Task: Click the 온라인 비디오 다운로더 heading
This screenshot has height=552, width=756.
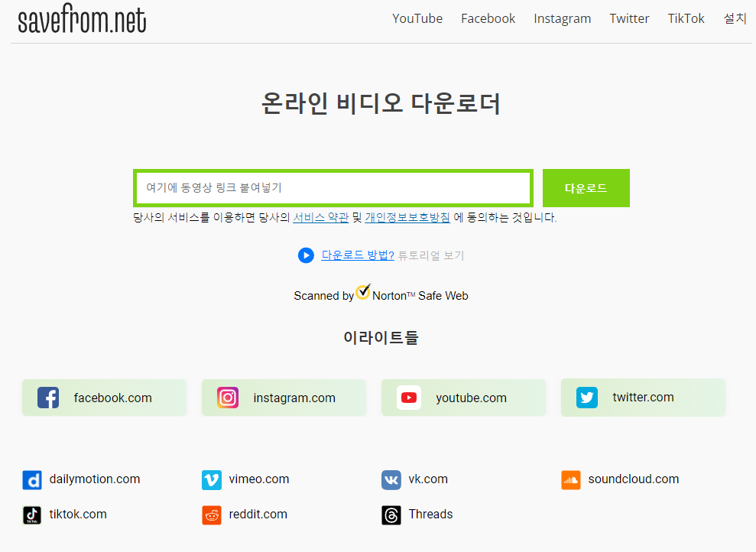Action: [x=381, y=103]
